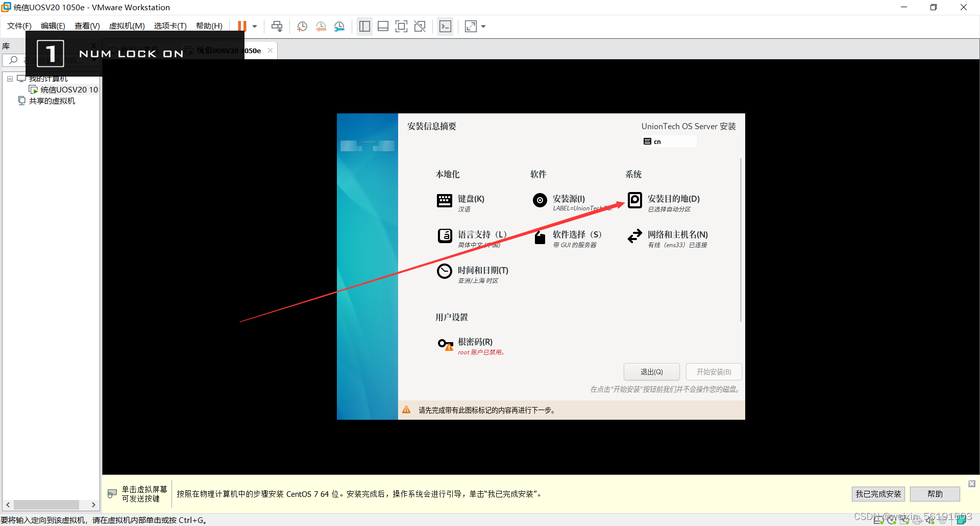Click the library horizontal scrollbar thumb

46,505
